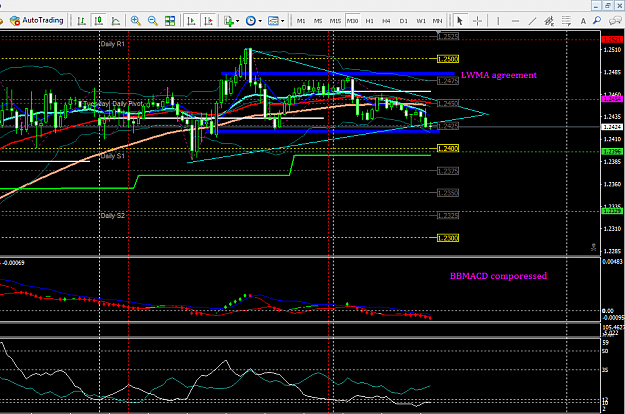This screenshot has width=625, height=414.
Task: Select the H4 timeframe
Action: tap(386, 21)
